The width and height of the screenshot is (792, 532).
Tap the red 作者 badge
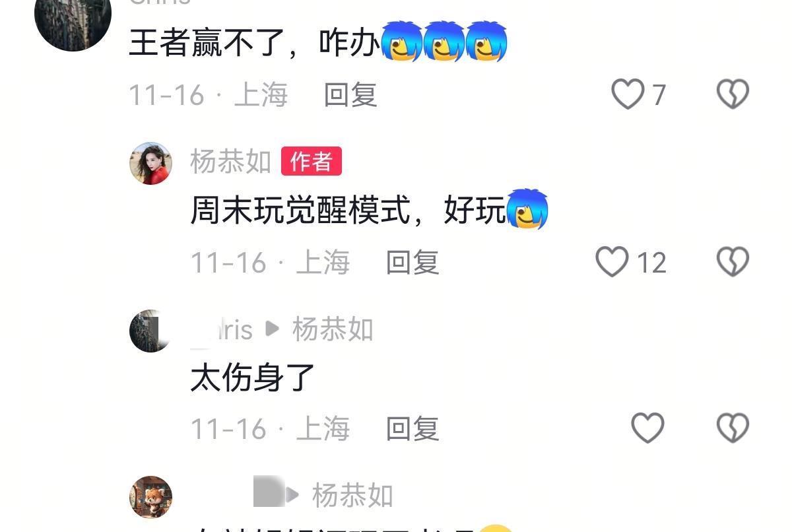pyautogui.click(x=312, y=161)
